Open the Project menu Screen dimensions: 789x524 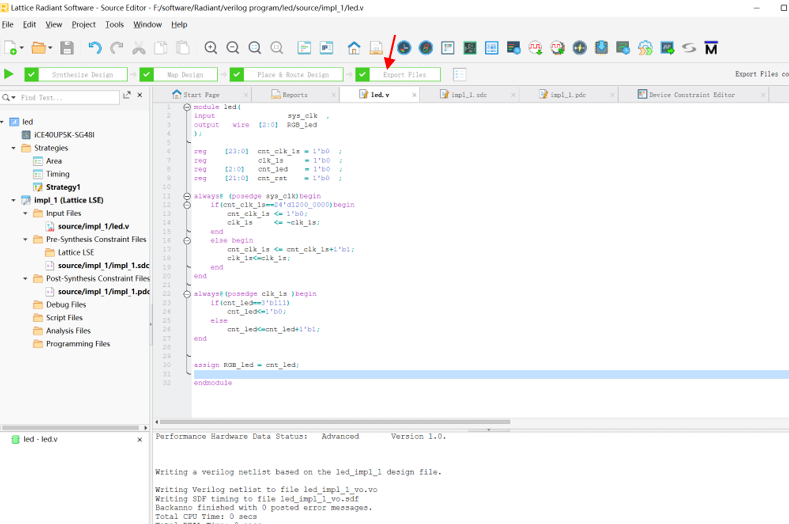[x=84, y=24]
